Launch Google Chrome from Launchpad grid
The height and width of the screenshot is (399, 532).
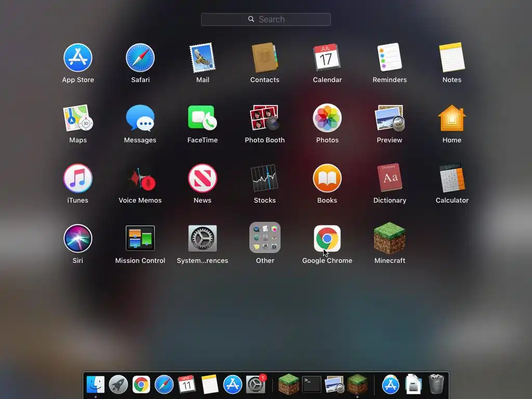[x=327, y=238]
